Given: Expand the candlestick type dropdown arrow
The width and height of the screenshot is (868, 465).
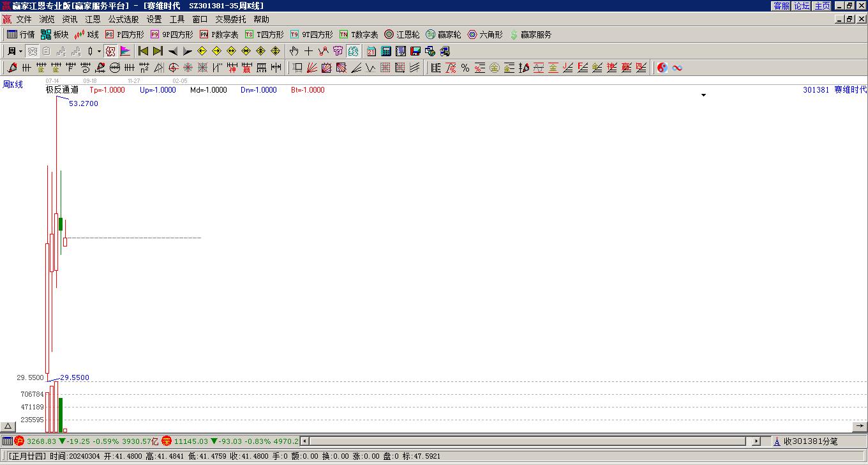Looking at the screenshot, I should tap(99, 51).
